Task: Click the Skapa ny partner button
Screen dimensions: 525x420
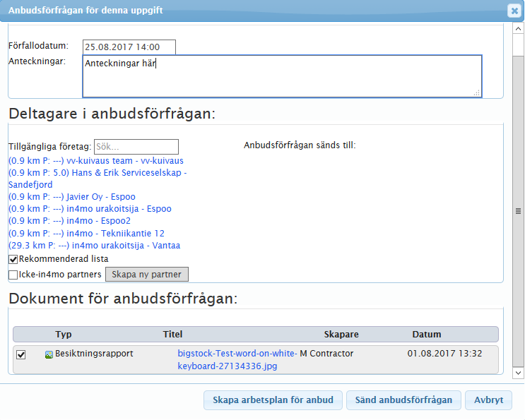Action: tap(146, 275)
